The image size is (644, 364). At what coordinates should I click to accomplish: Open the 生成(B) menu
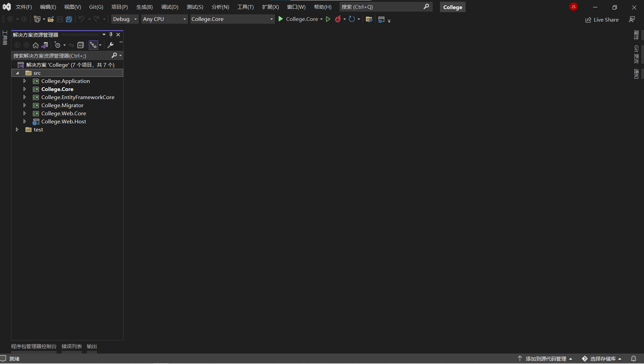[144, 7]
